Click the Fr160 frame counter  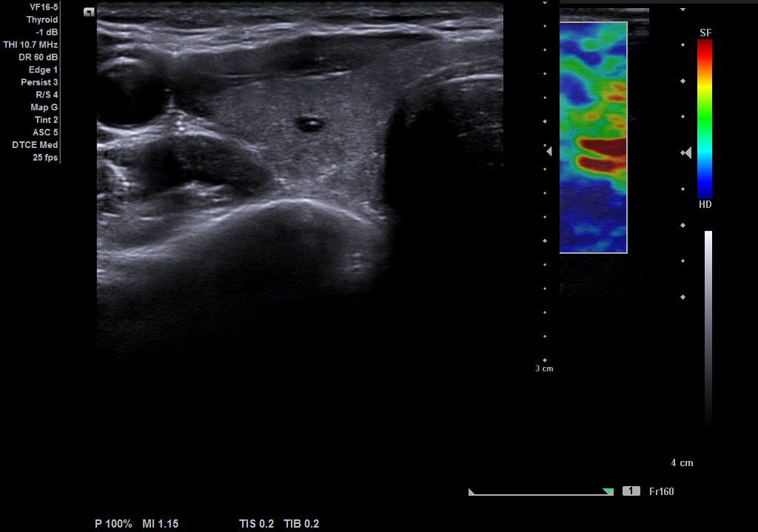661,491
